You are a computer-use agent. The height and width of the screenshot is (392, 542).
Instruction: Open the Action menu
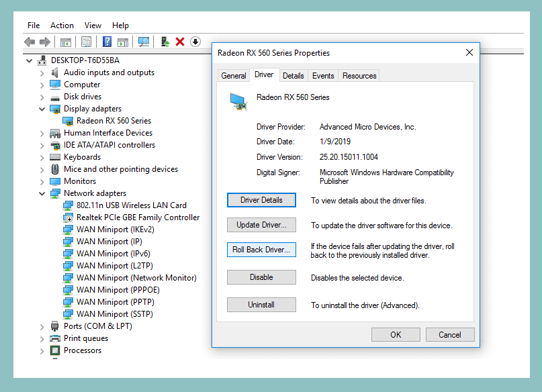tap(62, 26)
